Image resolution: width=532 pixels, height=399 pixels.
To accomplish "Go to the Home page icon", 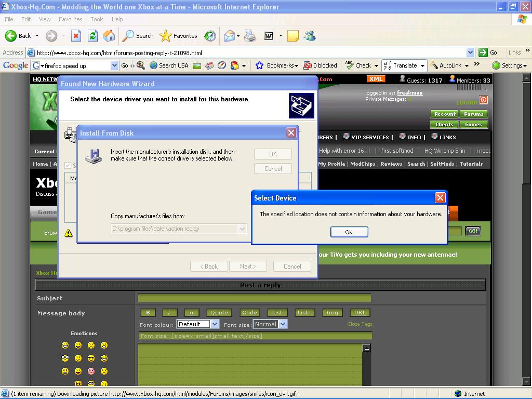I will 109,36.
